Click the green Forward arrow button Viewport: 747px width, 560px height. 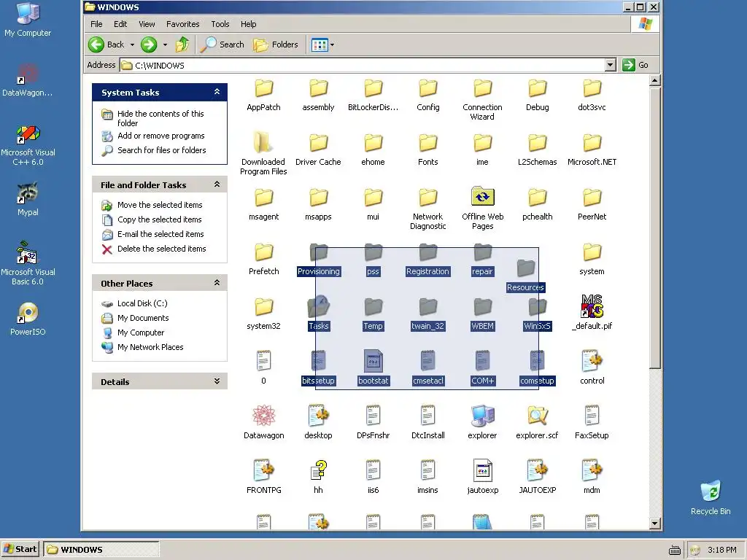coord(149,44)
